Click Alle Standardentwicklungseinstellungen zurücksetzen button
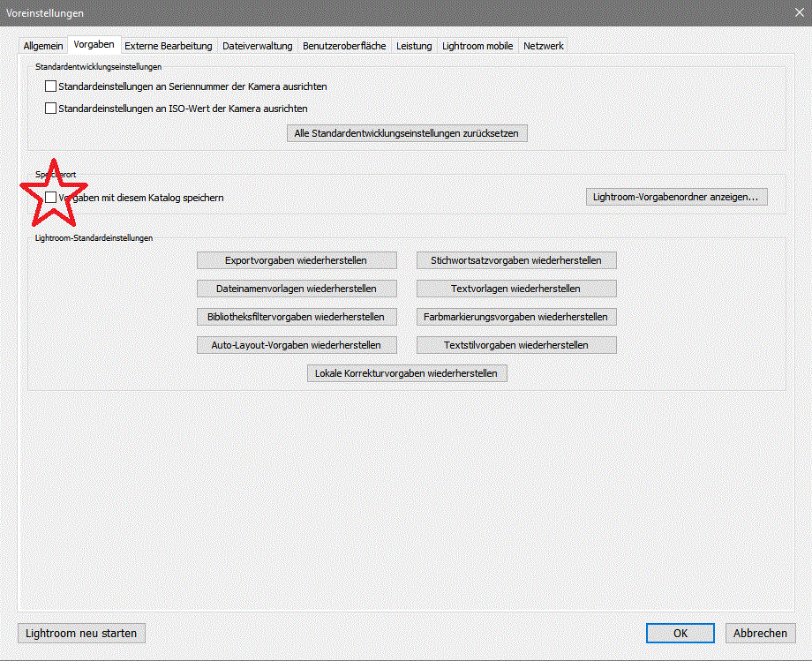The image size is (812, 661). pos(408,133)
